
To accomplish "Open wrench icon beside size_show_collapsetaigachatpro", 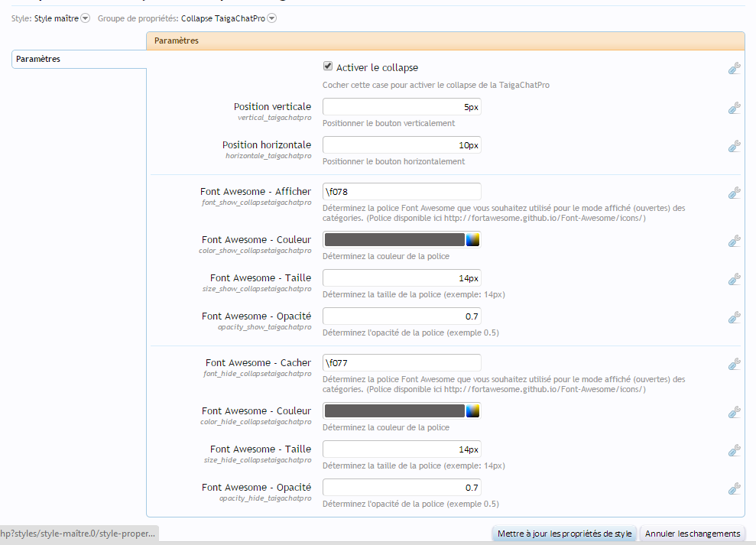I will coord(735,279).
